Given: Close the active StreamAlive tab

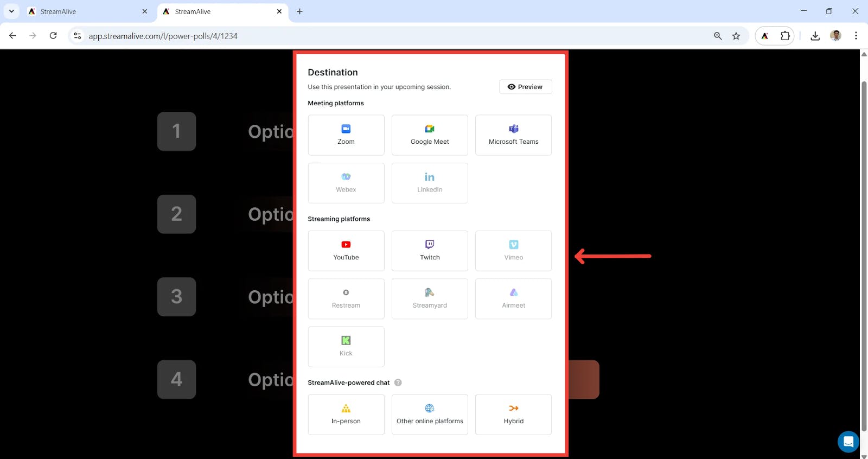Looking at the screenshot, I should coord(279,11).
